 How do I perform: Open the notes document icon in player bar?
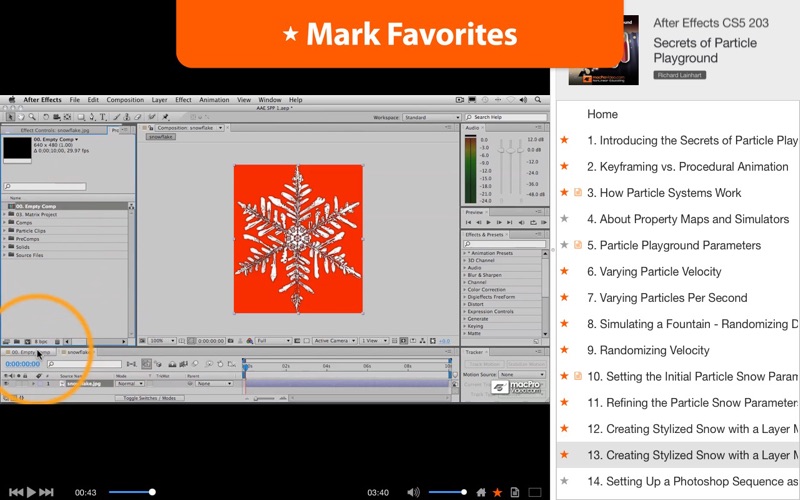click(515, 492)
